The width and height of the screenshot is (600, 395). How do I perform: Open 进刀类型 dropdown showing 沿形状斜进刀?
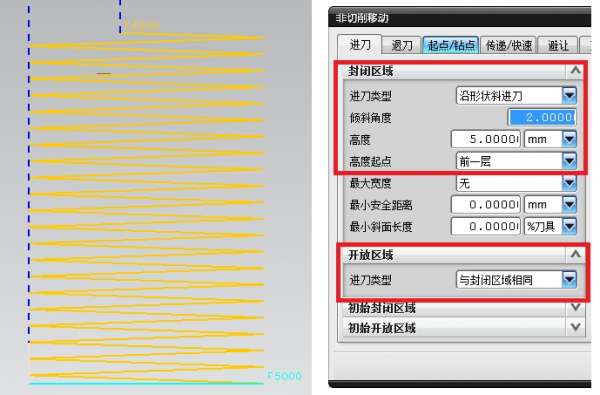click(516, 96)
